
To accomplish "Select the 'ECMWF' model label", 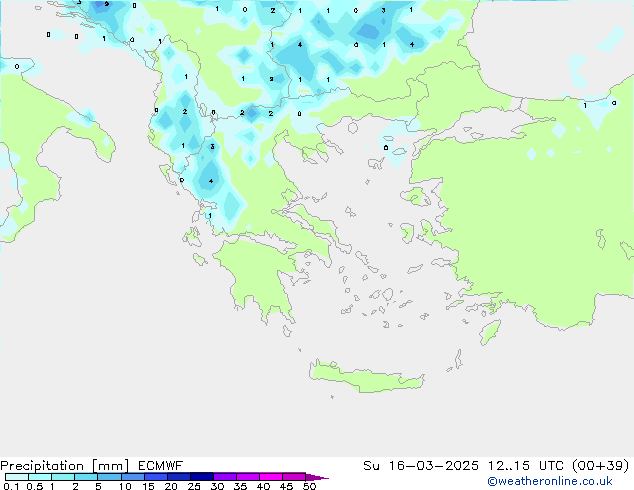I will coord(160,466).
